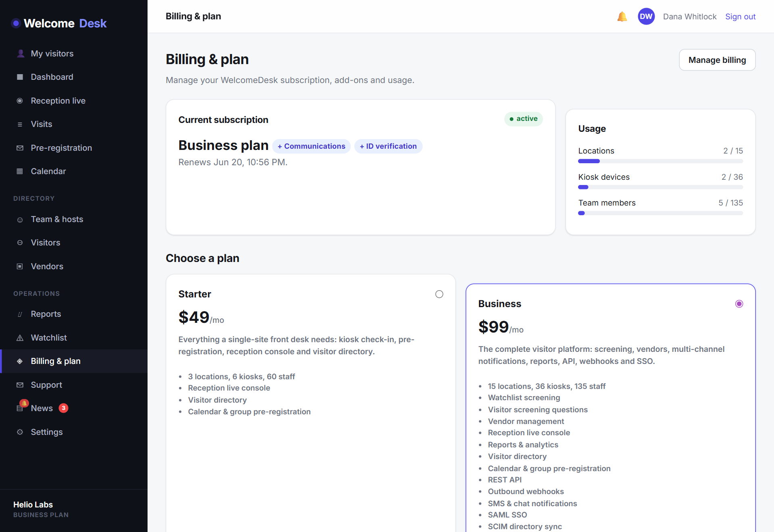This screenshot has height=532, width=774.
Task: Click the '3 locations, 6 kiosks, 60 staff' text
Action: tap(241, 377)
